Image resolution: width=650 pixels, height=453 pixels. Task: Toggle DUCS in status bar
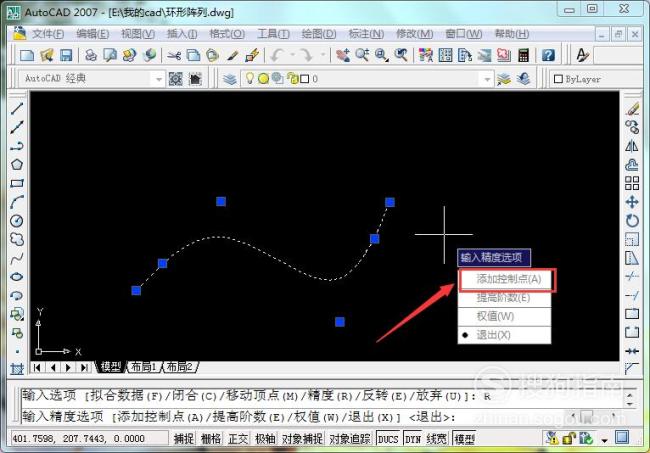(388, 438)
